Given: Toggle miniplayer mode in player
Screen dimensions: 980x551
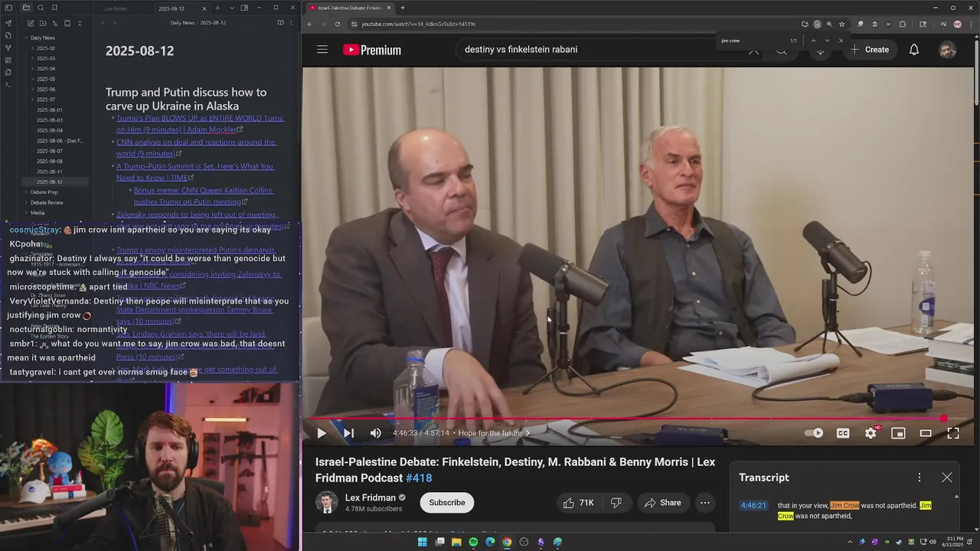Looking at the screenshot, I should 898,433.
